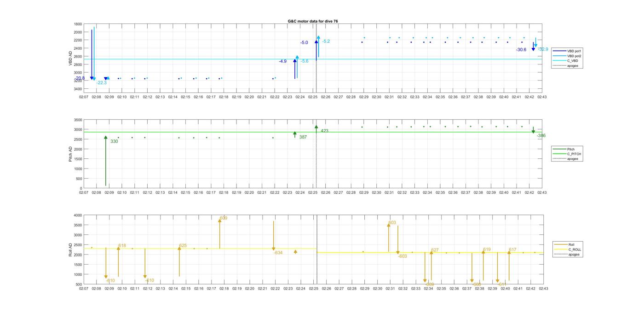
Task: Click the '02:25' x-axis tick under VBD plot
Action: click(x=313, y=97)
